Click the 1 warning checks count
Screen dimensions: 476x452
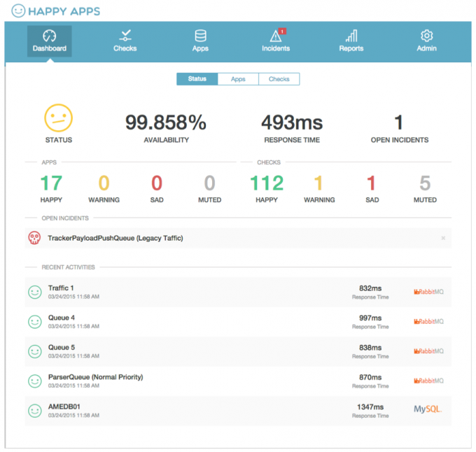(318, 183)
